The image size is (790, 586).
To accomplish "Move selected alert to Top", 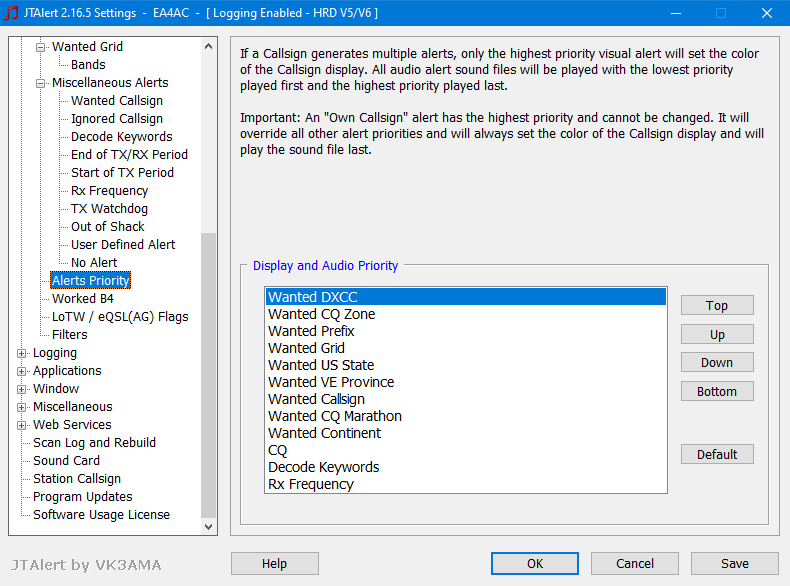I will coord(717,305).
